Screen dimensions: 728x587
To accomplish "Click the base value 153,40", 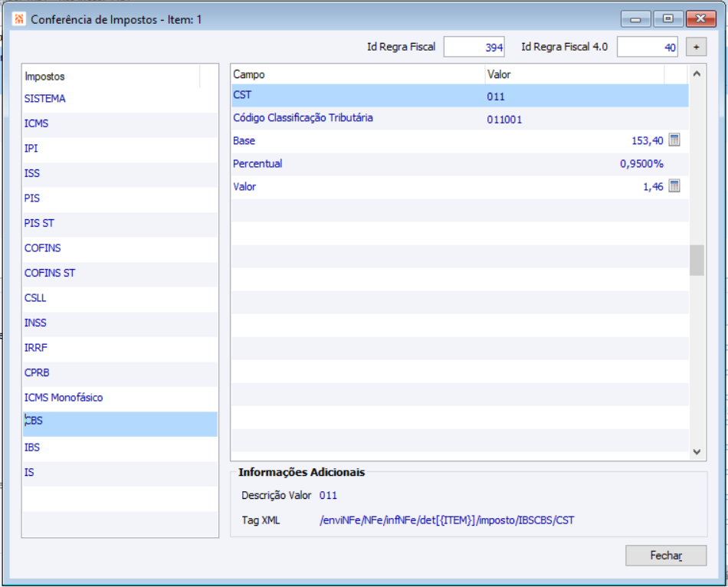I will (648, 141).
